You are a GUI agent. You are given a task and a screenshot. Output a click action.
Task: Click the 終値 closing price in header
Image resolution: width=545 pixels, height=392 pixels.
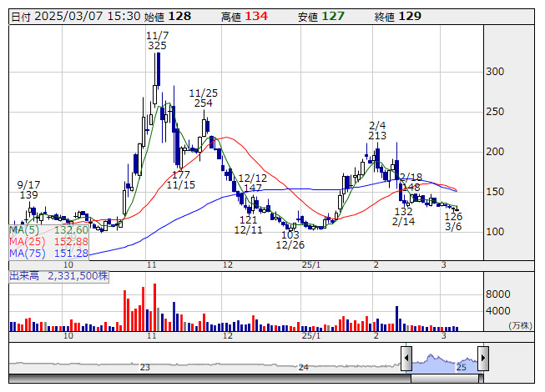[x=397, y=16]
